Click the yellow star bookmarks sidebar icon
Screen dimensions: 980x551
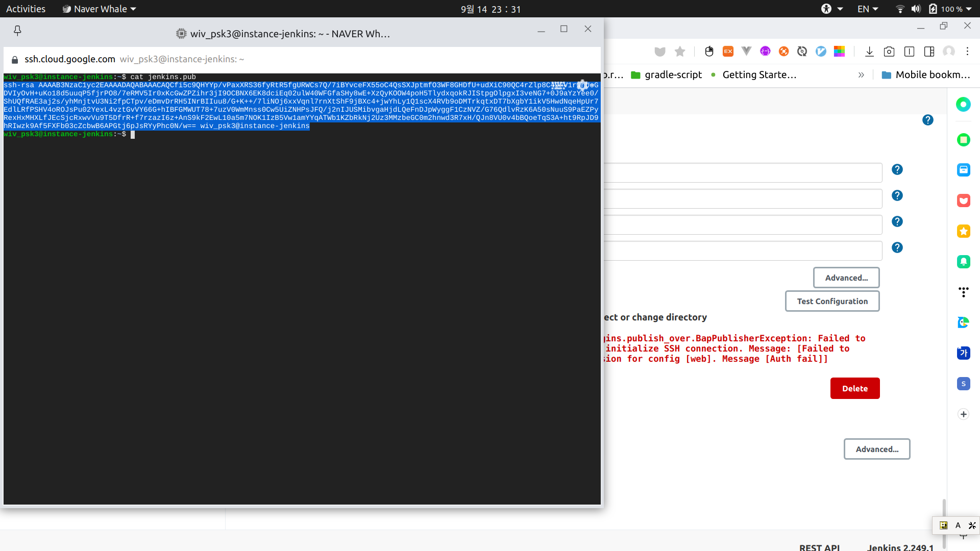(963, 231)
